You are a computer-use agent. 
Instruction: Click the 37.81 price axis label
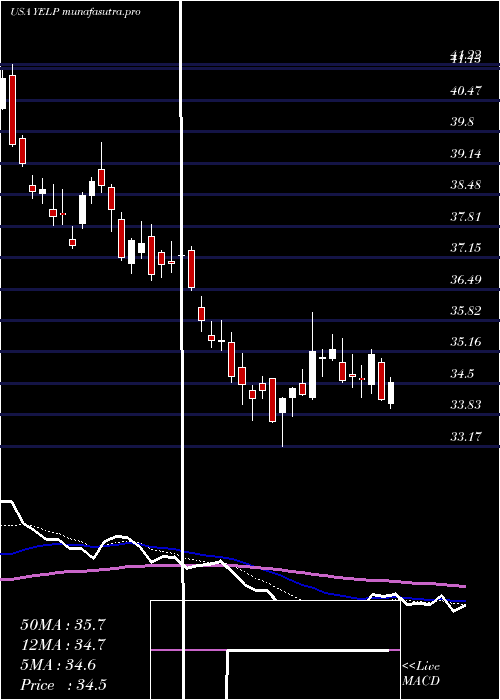[466, 217]
